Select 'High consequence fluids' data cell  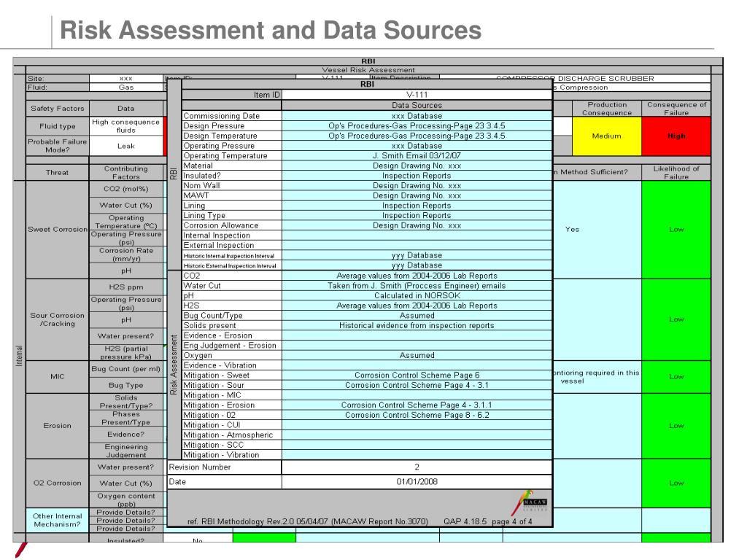point(125,126)
